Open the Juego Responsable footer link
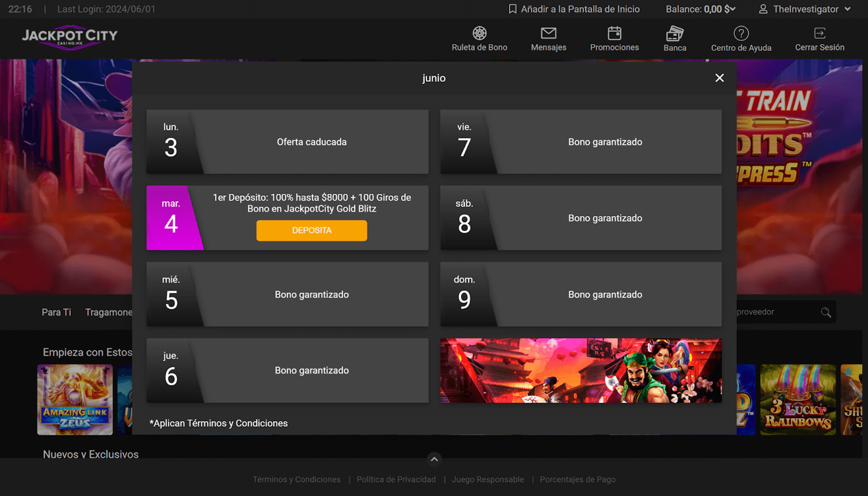The height and width of the screenshot is (496, 868). (487, 480)
